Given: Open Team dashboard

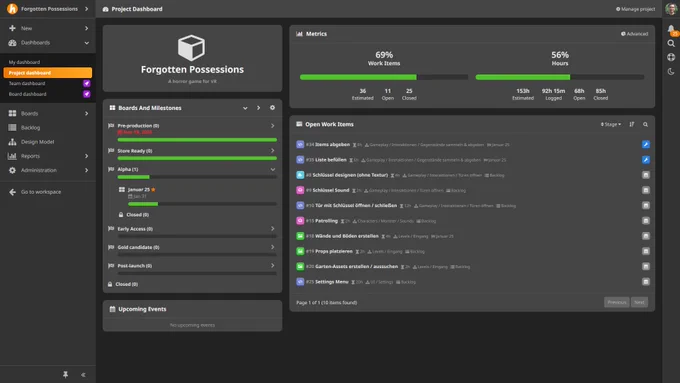Looking at the screenshot, I should tap(27, 83).
